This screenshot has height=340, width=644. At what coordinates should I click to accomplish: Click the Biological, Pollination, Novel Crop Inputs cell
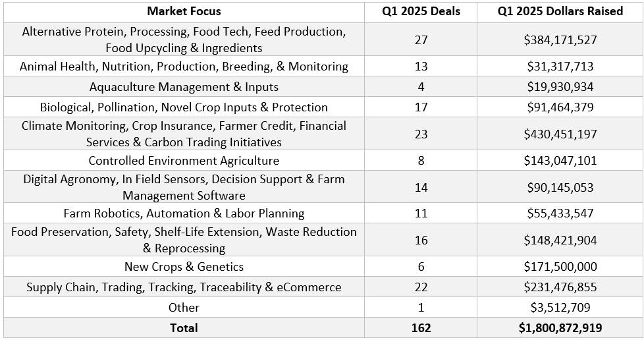coord(184,107)
